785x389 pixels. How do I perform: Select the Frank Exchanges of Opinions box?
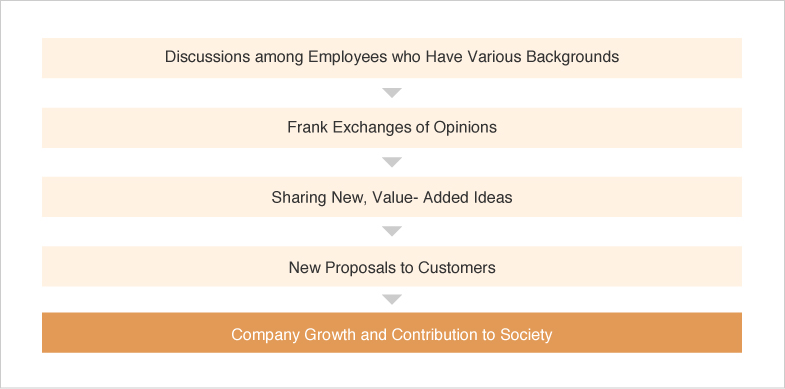(x=392, y=128)
